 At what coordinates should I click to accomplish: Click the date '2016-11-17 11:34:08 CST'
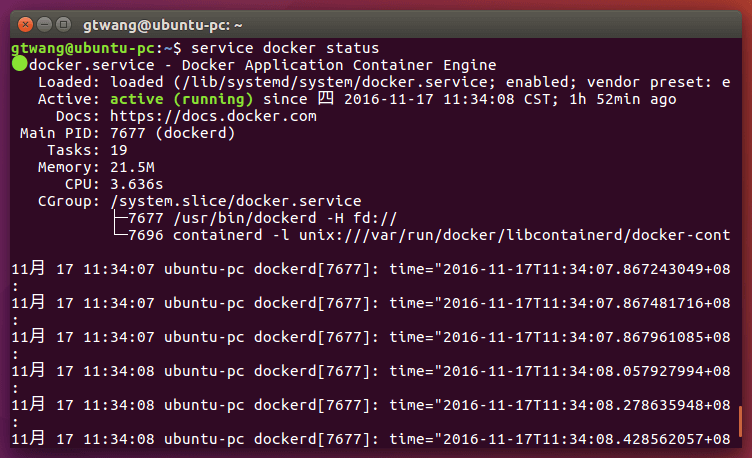pos(449,99)
